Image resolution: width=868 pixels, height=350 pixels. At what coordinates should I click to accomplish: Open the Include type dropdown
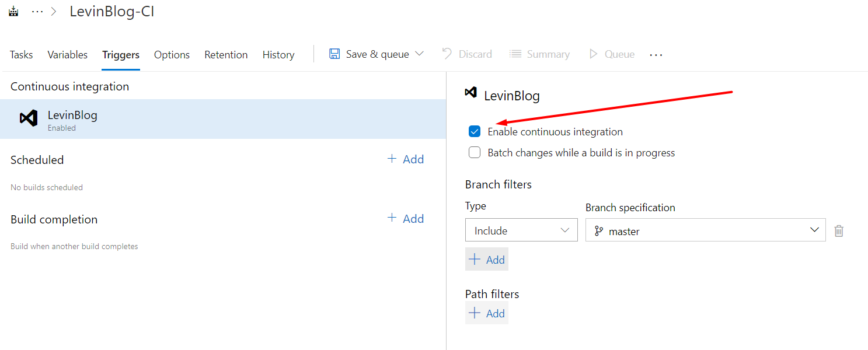521,230
